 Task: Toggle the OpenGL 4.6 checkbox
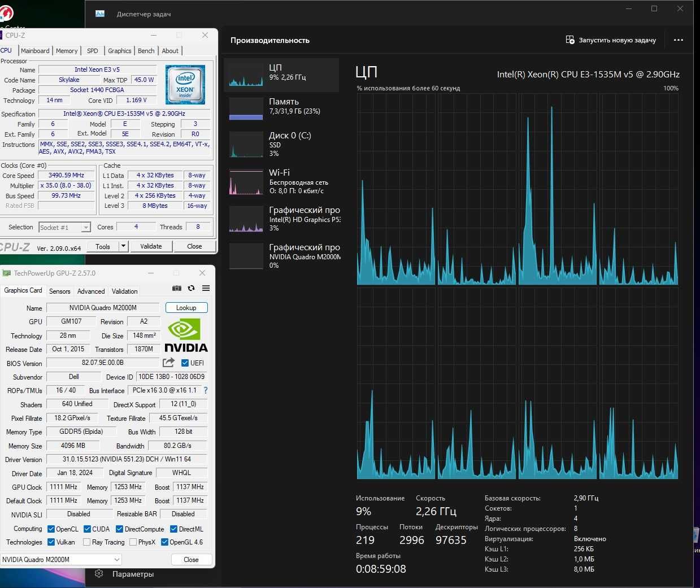pos(165,542)
